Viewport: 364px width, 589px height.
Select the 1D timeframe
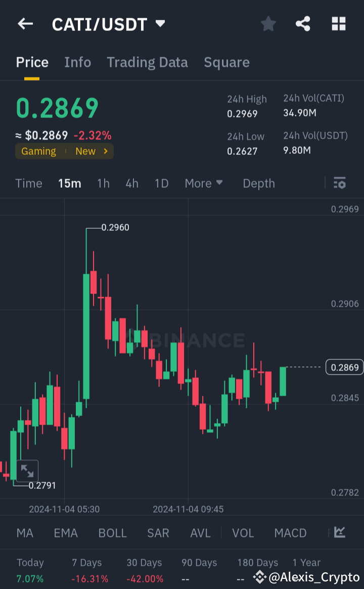[x=161, y=183]
